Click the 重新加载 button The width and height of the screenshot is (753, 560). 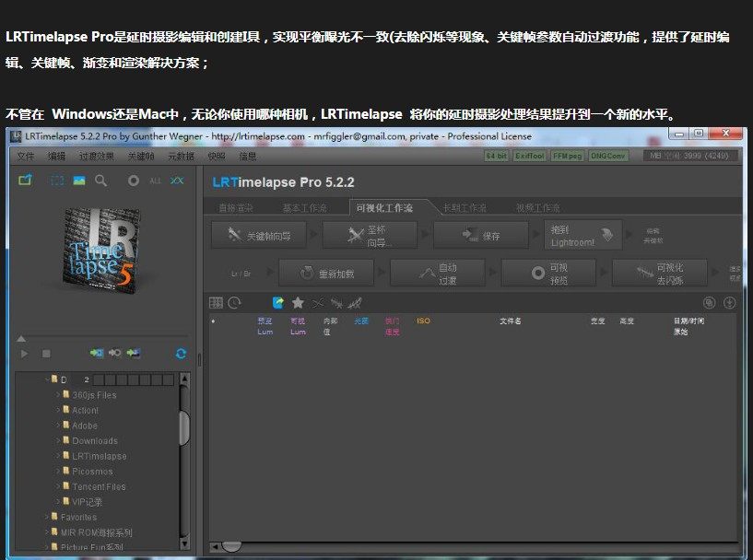click(326, 273)
